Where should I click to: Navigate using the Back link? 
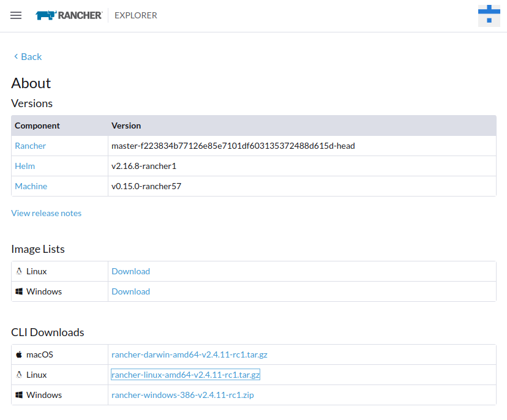(x=27, y=56)
